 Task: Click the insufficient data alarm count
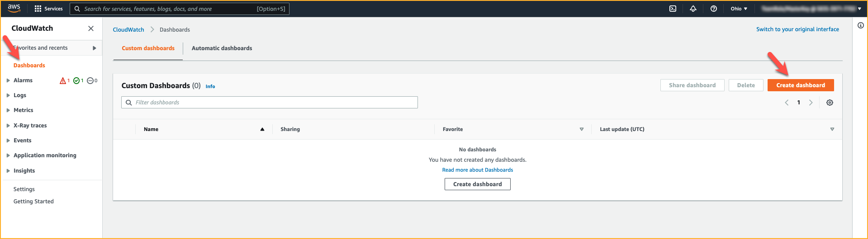coord(92,80)
